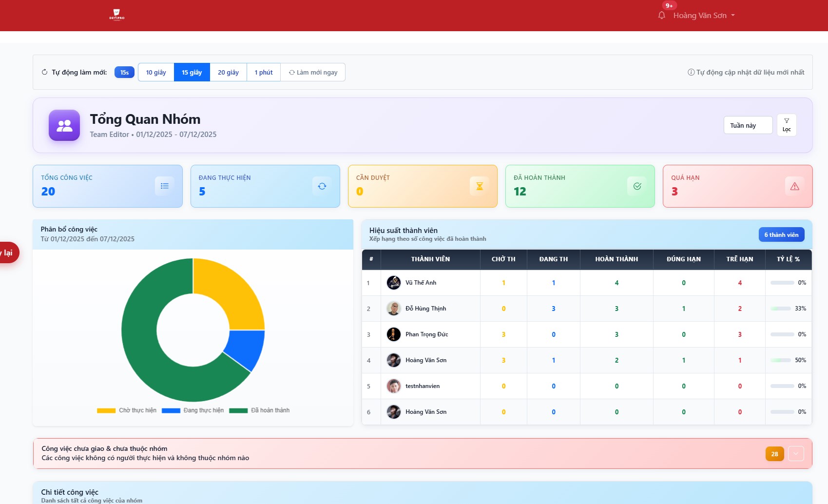The height and width of the screenshot is (504, 828).
Task: Switch to the 15 giây tab
Action: (192, 72)
